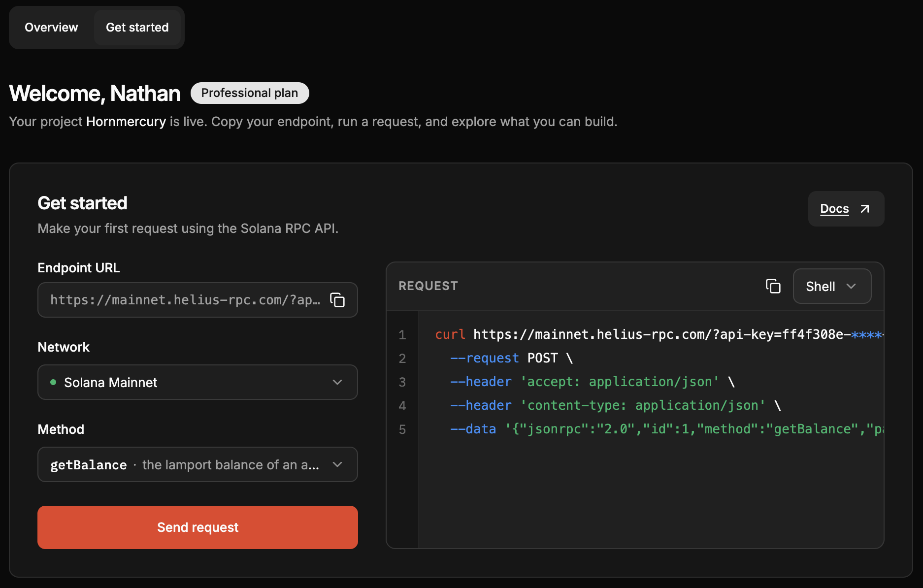Copy the Endpoint URL with the copy icon
Screen dimensions: 923x588
coord(337,300)
